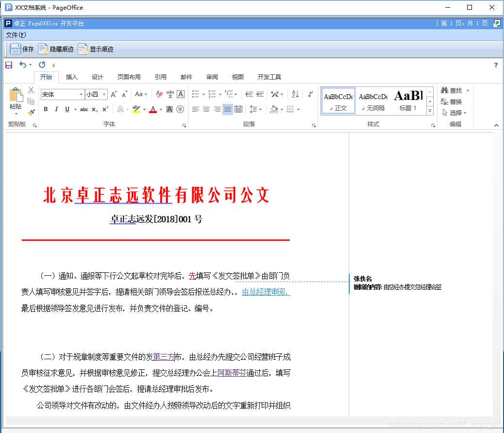Viewport: 504px width, 433px height.
Task: Collapse the ribbon with the arrow
Action: 496,125
